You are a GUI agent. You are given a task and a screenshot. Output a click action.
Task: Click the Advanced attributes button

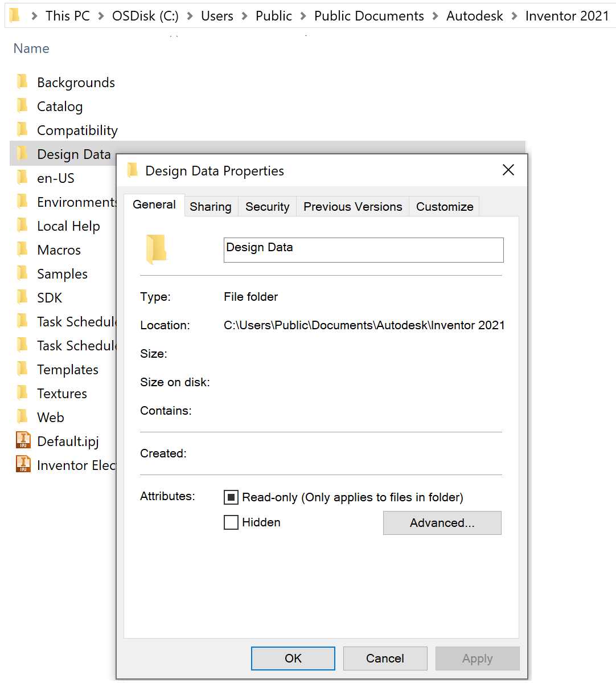pyautogui.click(x=442, y=522)
